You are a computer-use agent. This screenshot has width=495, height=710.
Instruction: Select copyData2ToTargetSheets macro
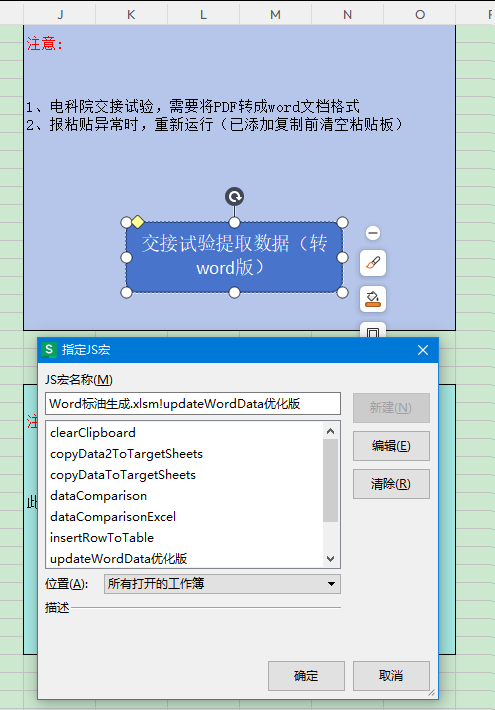click(185, 454)
